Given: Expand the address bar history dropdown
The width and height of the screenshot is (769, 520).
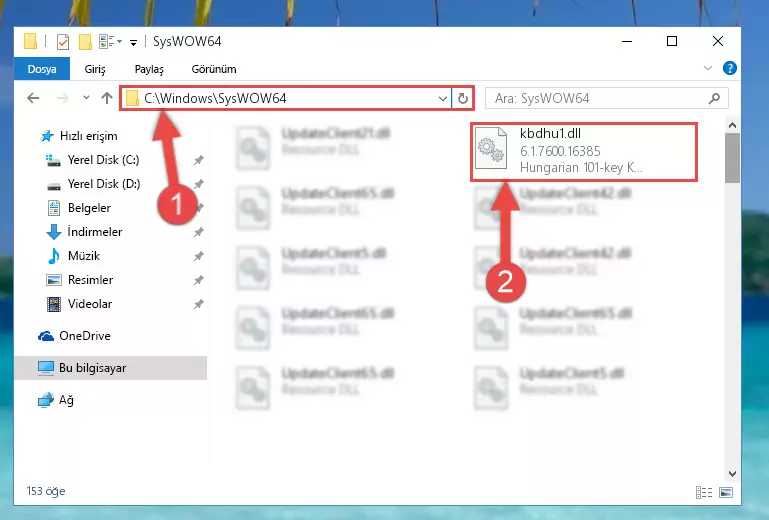Looking at the screenshot, I should pos(442,99).
